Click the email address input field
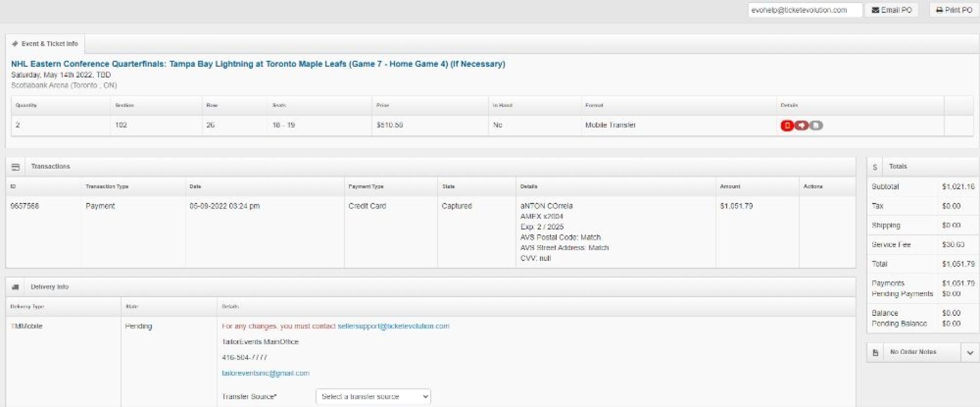Viewport: 980px width, 407px height. click(804, 10)
